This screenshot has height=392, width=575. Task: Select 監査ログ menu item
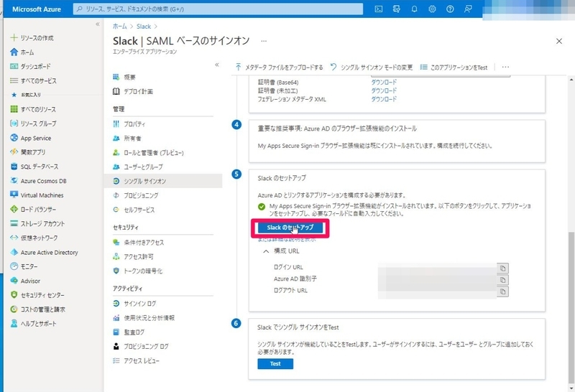pos(129,332)
